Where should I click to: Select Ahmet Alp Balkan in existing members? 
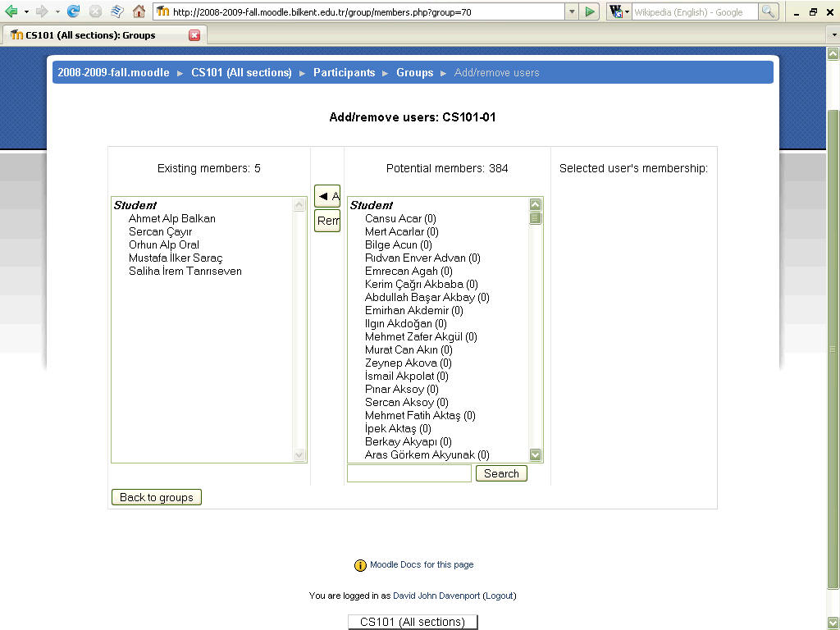[x=172, y=218]
